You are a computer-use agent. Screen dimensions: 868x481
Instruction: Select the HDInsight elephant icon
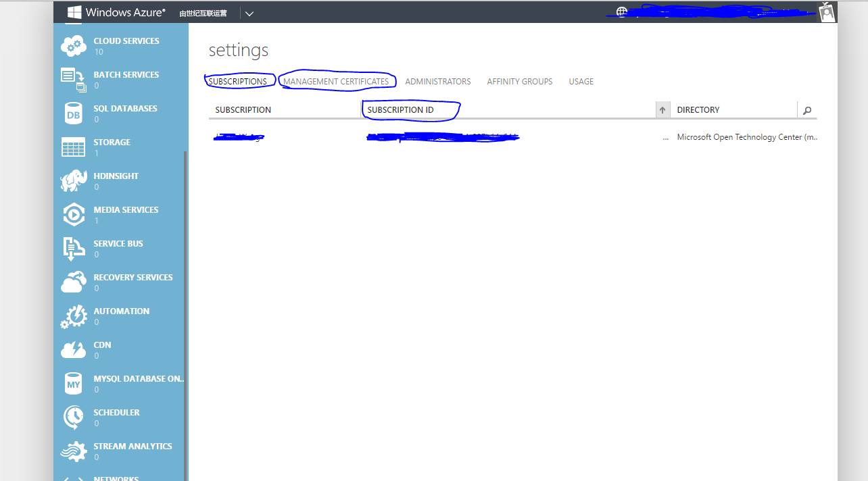74,181
